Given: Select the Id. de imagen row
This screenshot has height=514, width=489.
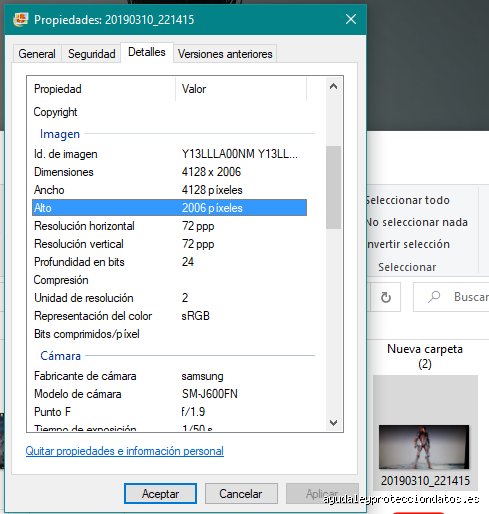Looking at the screenshot, I should pos(169,154).
